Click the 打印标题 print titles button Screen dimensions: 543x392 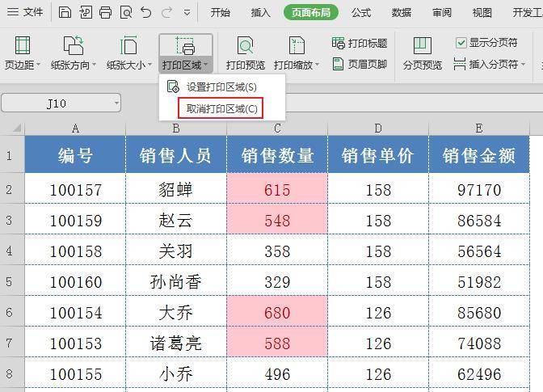(360, 43)
